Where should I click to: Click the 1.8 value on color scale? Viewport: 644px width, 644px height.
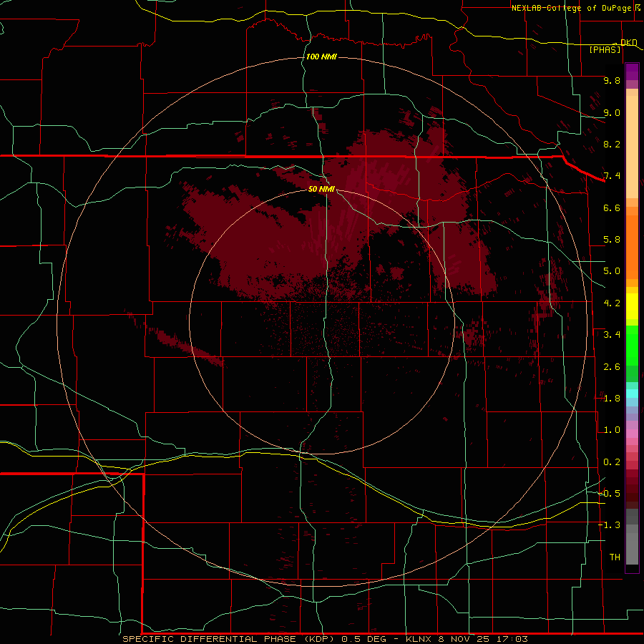click(x=612, y=399)
